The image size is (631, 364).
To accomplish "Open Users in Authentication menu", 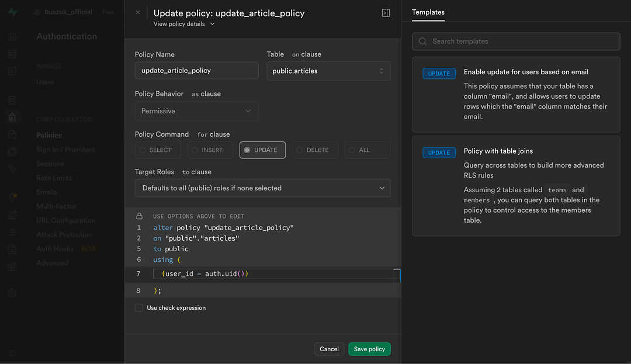I will [45, 82].
